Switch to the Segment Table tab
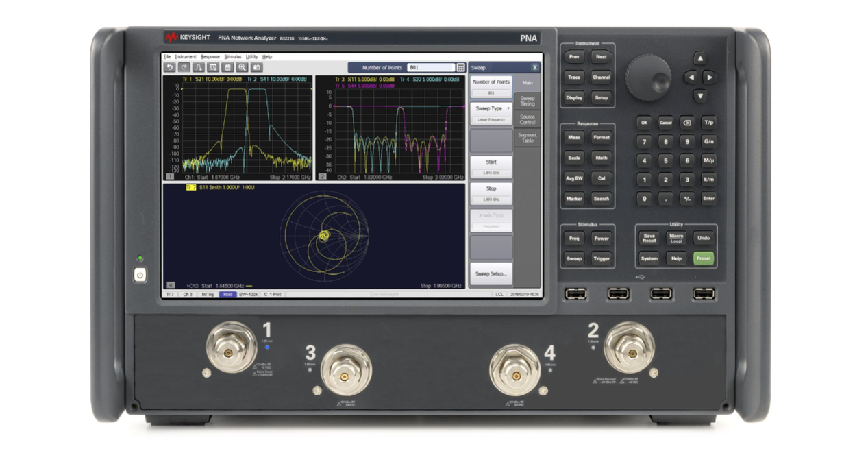 point(528,138)
